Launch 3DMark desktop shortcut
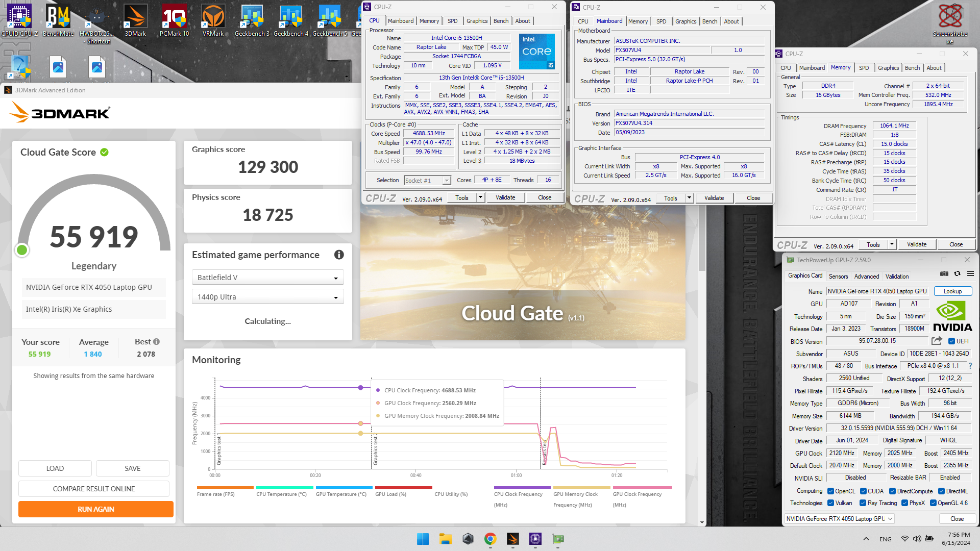Viewport: 980px width, 551px height. click(136, 20)
